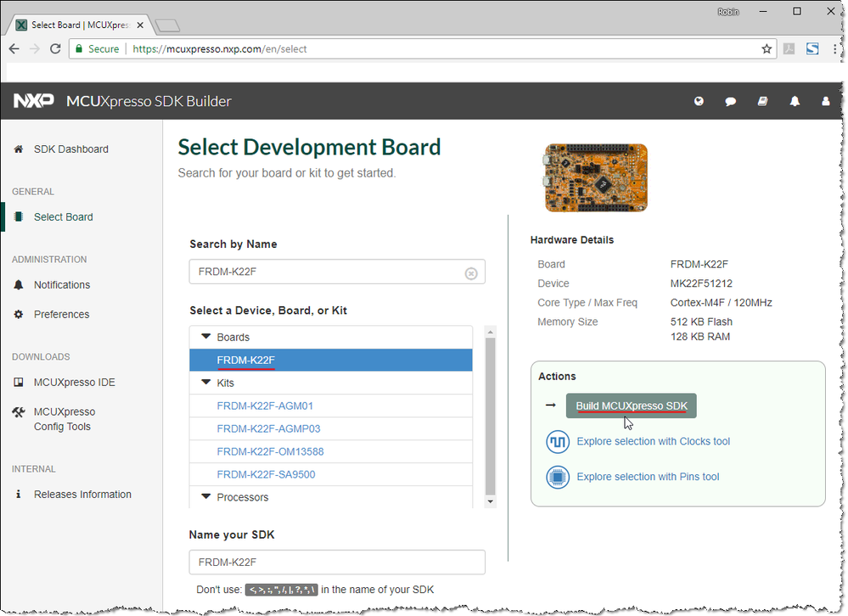Collapse the Boards group
Viewport: 848px width, 616px height.
click(x=205, y=337)
